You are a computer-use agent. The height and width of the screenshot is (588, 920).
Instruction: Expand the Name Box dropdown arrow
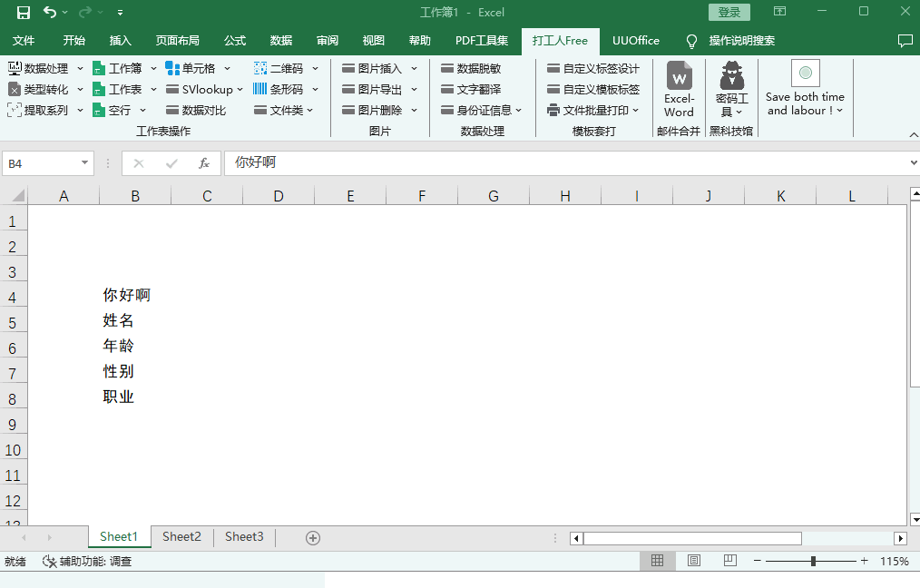click(x=84, y=162)
